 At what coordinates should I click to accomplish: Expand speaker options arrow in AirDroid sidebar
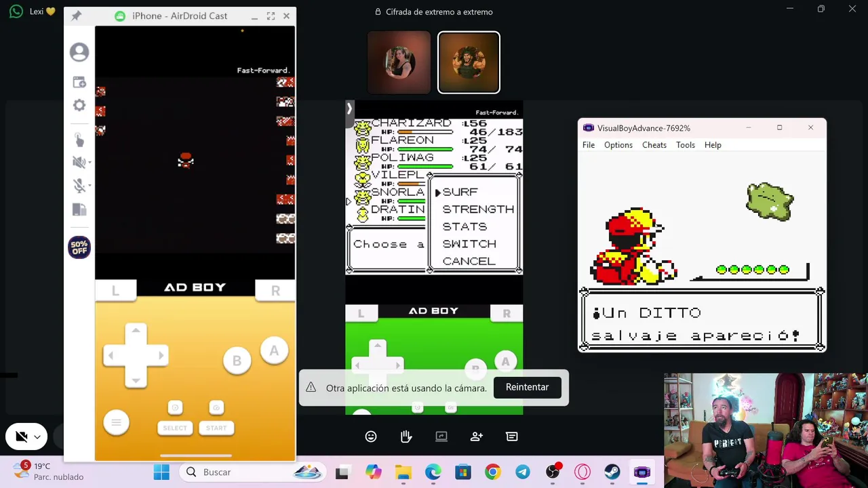click(90, 163)
